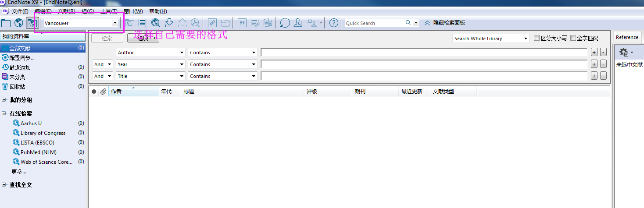Open the 工具(T) menu
This screenshot has width=644, height=208.
[109, 11]
